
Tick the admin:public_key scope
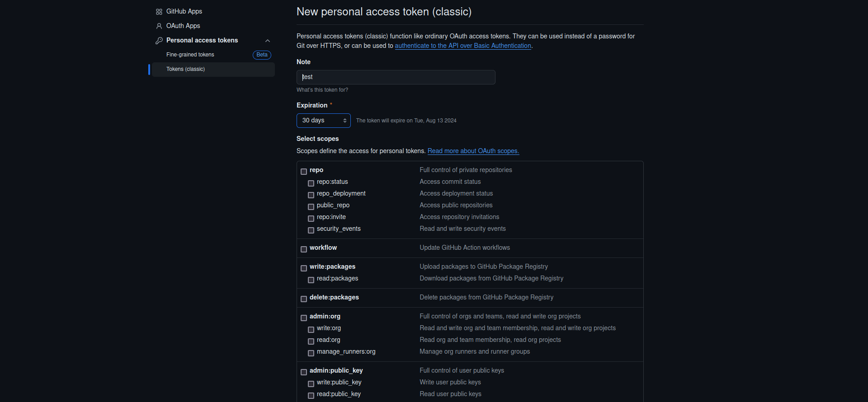[x=304, y=372]
